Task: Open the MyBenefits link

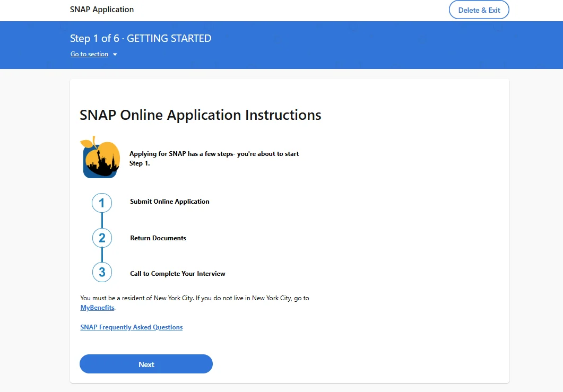Action: tap(97, 308)
